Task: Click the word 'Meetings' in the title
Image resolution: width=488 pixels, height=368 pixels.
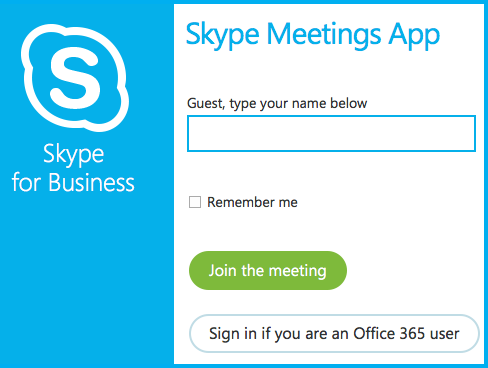Action: click(x=324, y=35)
